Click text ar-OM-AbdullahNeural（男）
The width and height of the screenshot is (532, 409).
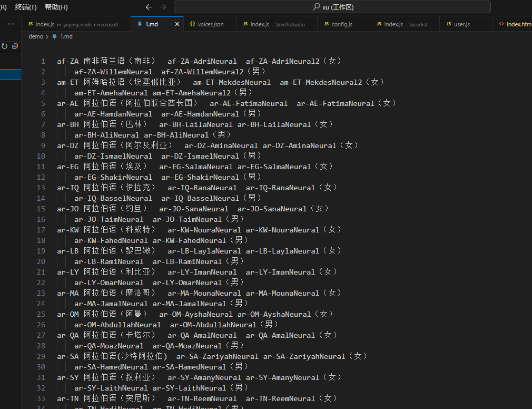[x=224, y=325]
